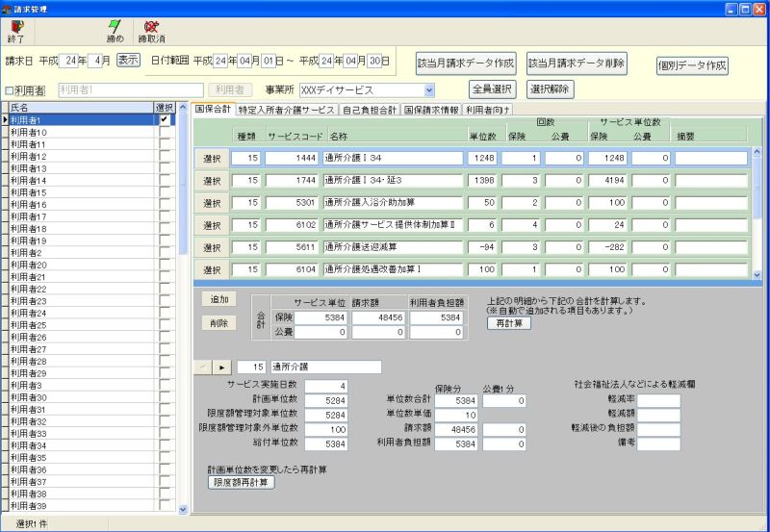Check the selection box for 利用者11
This screenshot has width=770, height=532.
coord(165,144)
